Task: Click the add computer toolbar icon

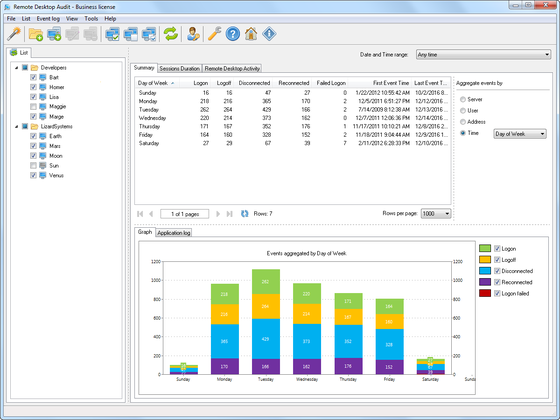Action: [54, 34]
